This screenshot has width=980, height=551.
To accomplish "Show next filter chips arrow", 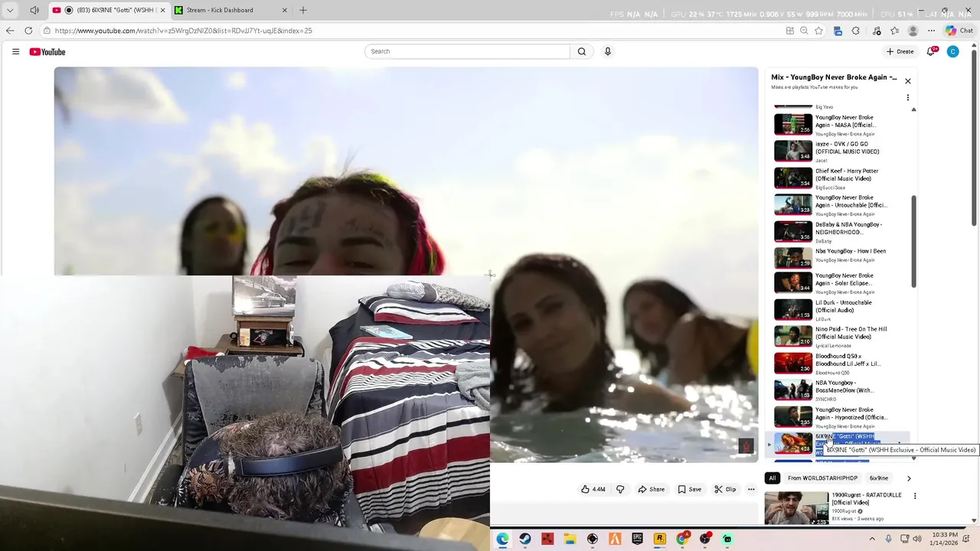I will (x=909, y=478).
